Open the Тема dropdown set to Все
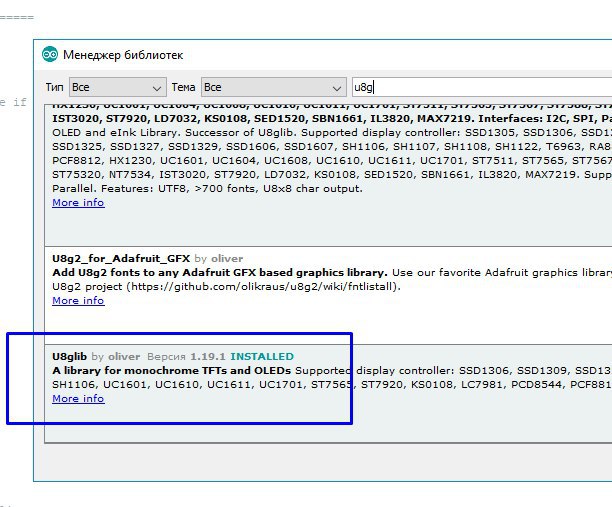This screenshot has height=507, width=612. tap(274, 87)
